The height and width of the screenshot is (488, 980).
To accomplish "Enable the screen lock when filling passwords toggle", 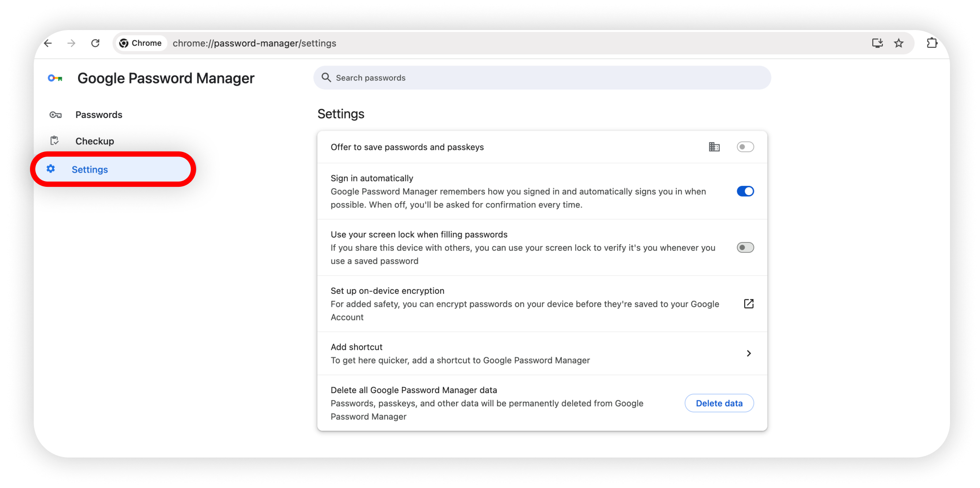I will pyautogui.click(x=745, y=248).
